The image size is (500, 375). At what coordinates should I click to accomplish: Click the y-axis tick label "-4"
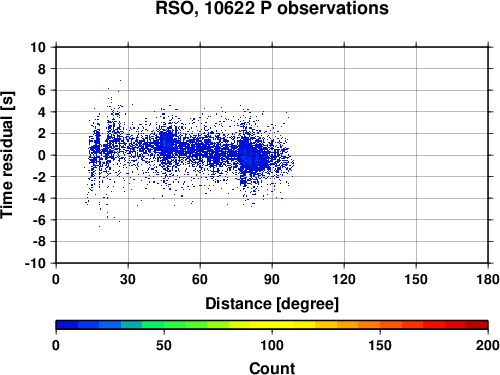point(39,198)
